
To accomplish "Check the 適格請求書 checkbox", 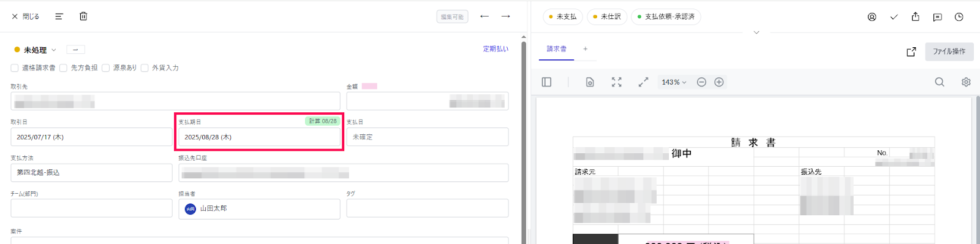I will pos(15,68).
